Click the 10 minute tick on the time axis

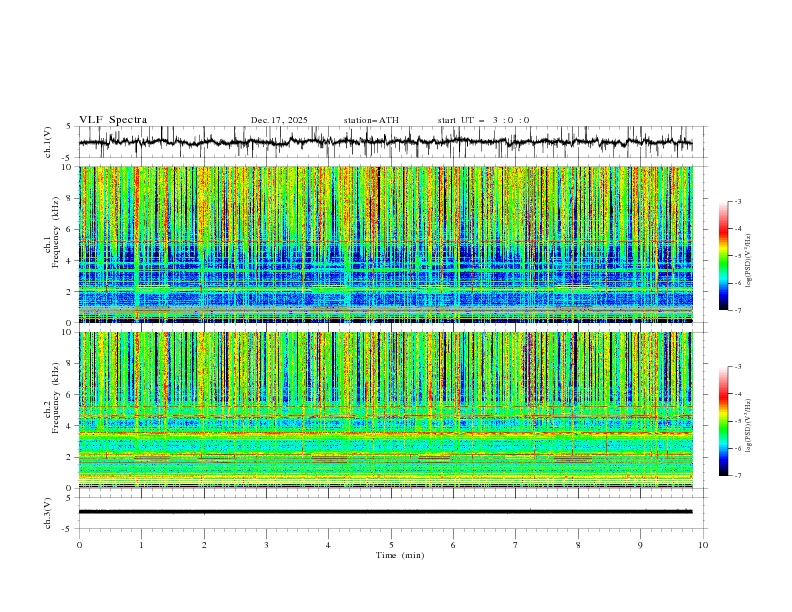tap(703, 545)
